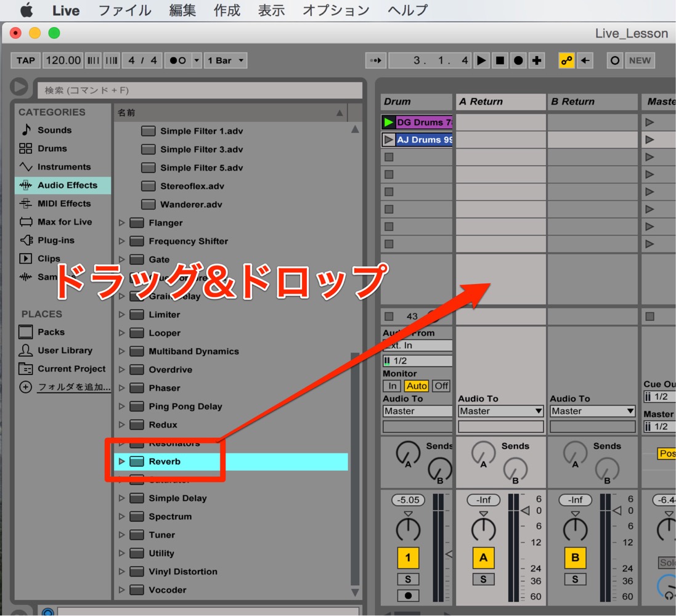The image size is (676, 616).
Task: Click the Play button in transport bar
Action: 481,60
